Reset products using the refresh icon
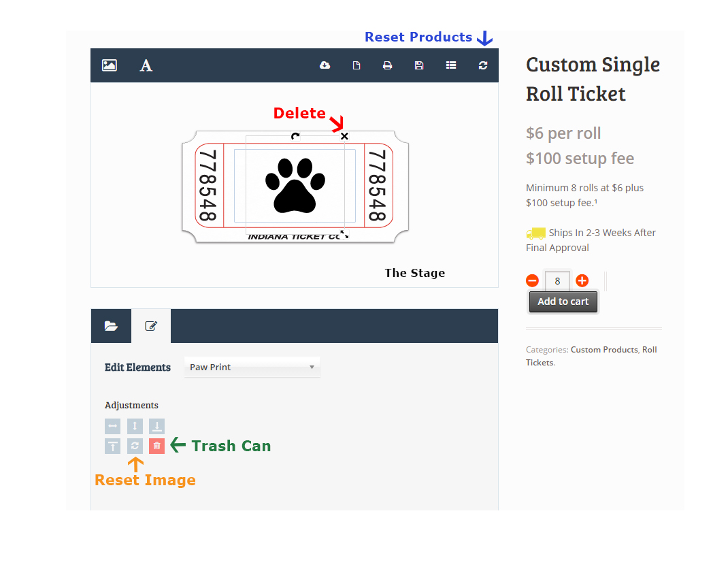This screenshot has height=588, width=713. point(483,65)
